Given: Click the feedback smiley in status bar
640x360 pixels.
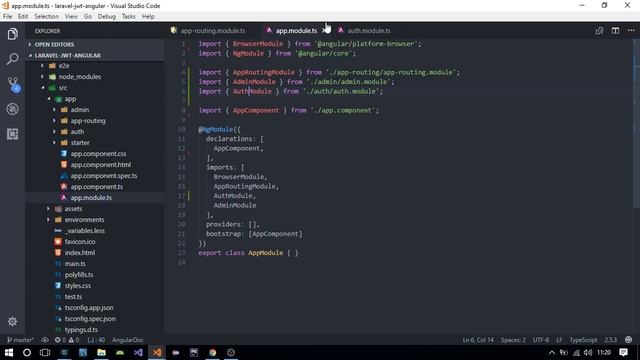Looking at the screenshot, I should point(629,340).
